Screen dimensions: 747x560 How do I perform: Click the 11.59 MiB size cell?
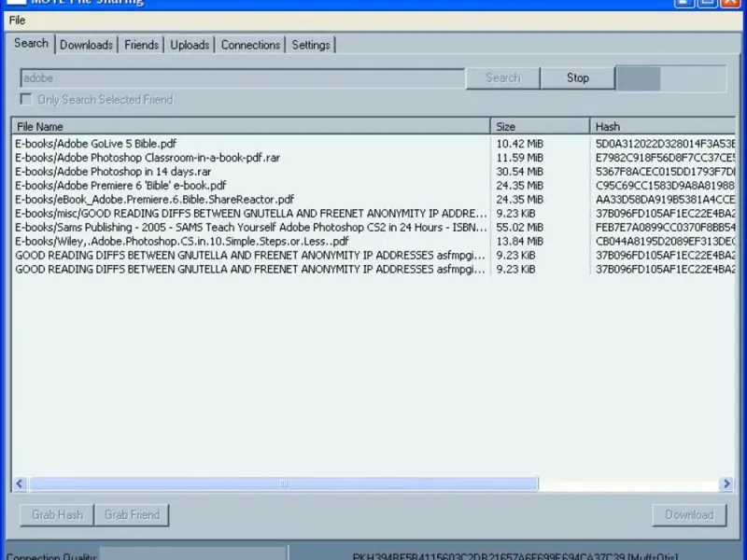pyautogui.click(x=520, y=158)
